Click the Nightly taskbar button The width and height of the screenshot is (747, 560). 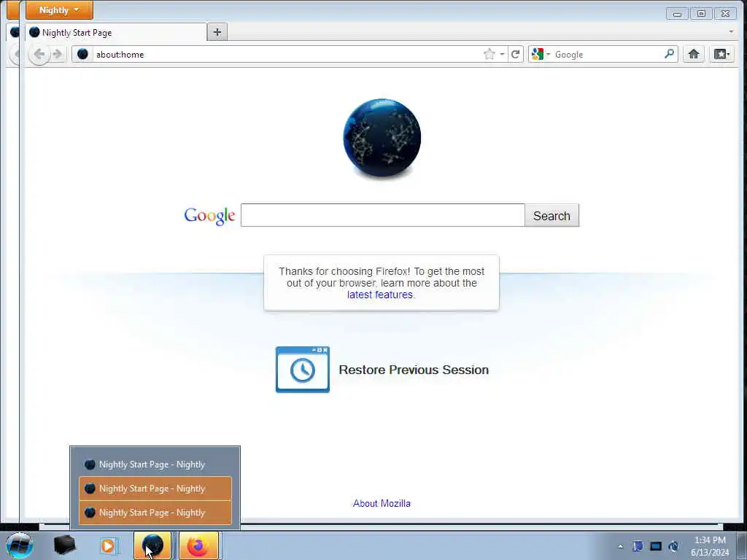pyautogui.click(x=152, y=545)
